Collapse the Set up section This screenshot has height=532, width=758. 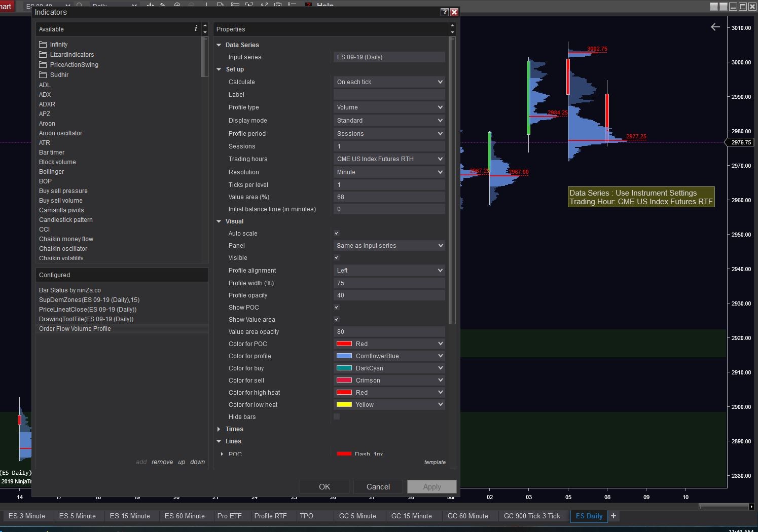pyautogui.click(x=219, y=69)
